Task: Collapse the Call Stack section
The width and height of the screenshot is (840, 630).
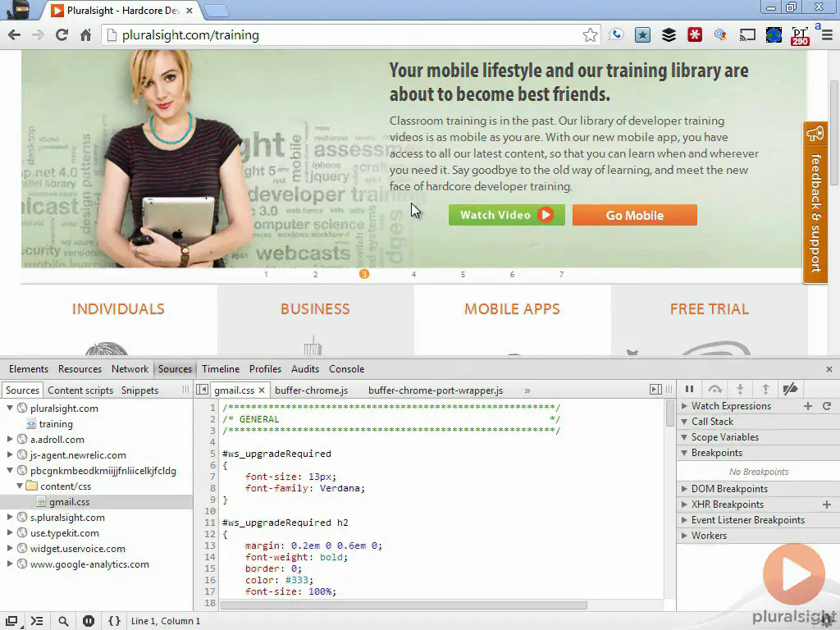Action: [684, 422]
